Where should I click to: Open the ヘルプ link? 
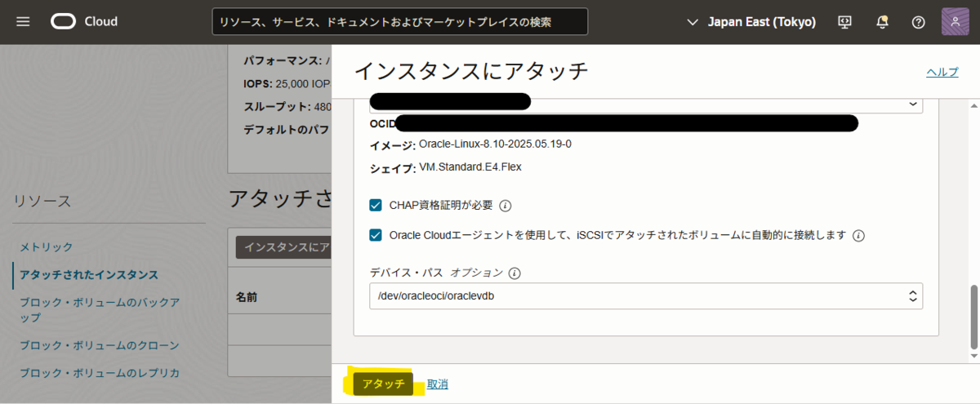click(x=942, y=72)
